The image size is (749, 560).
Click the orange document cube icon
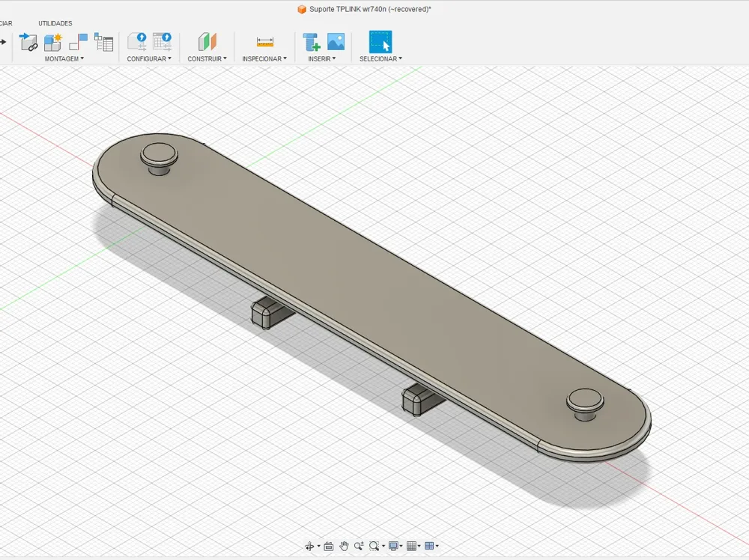click(x=302, y=10)
